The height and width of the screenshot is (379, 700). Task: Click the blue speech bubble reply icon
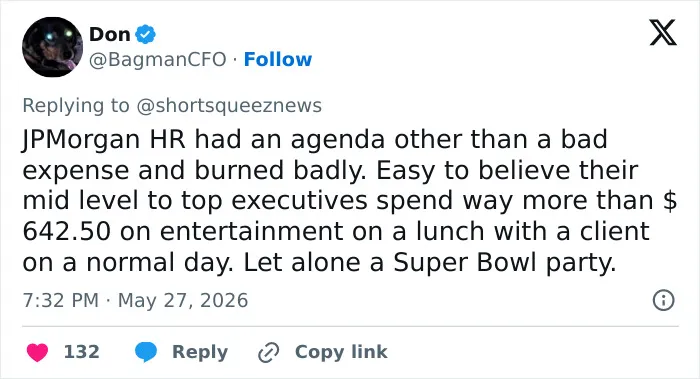tap(146, 352)
